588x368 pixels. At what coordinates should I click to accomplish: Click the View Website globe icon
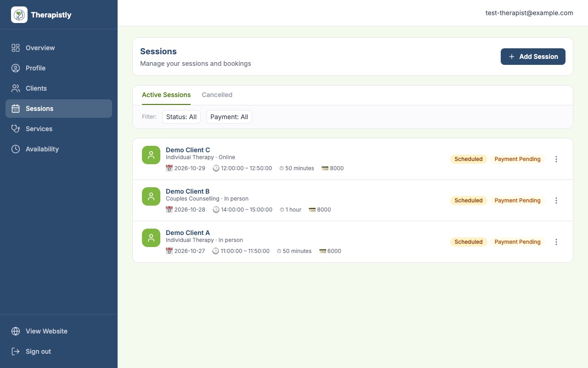click(16, 331)
